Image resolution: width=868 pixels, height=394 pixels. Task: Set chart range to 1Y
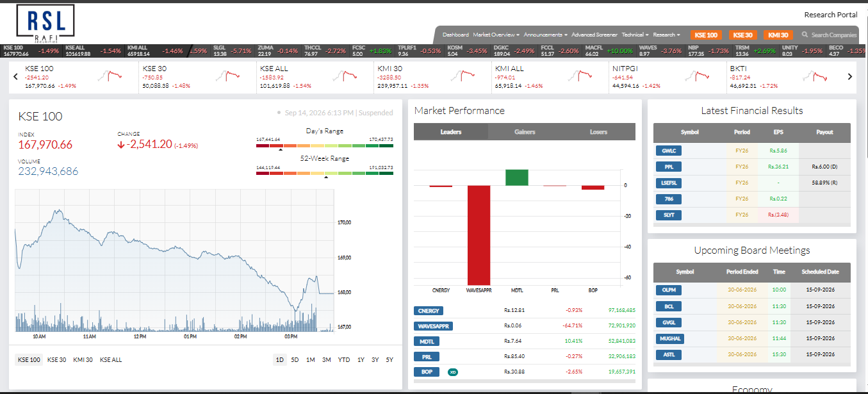361,360
